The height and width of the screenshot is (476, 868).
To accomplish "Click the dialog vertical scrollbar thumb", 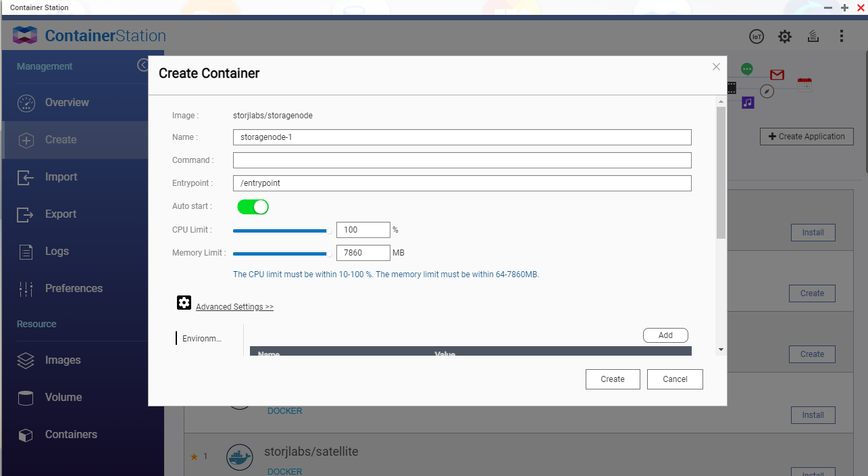I will 721,172.
